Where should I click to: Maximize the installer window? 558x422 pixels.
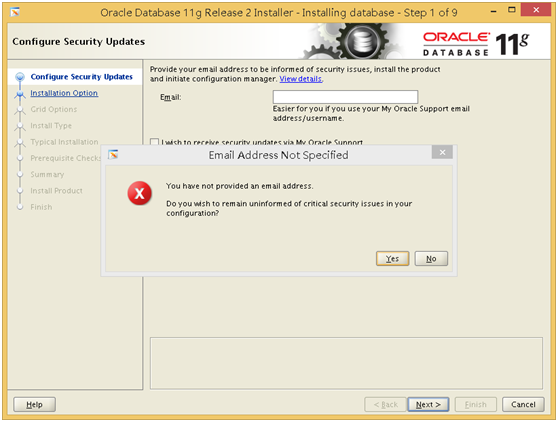[x=511, y=10]
